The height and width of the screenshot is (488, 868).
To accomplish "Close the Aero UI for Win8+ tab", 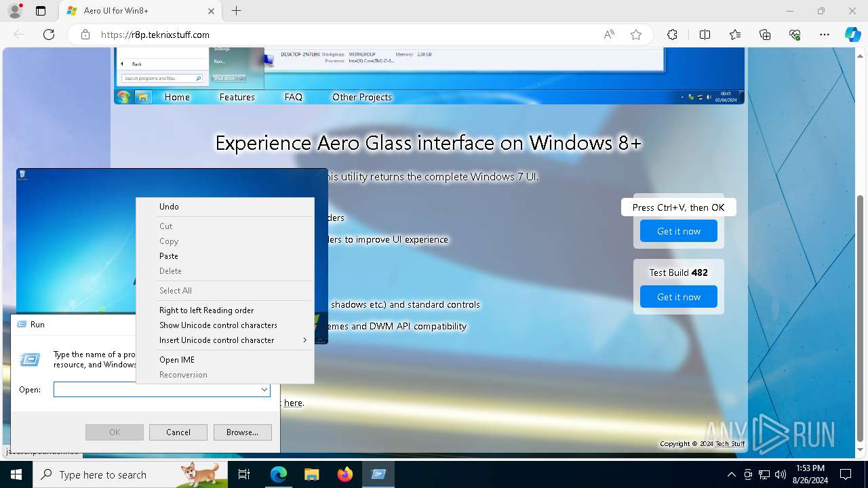I will coord(211,11).
